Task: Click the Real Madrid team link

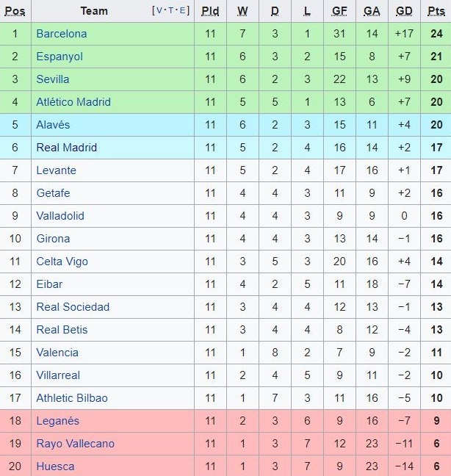Action: [66, 148]
